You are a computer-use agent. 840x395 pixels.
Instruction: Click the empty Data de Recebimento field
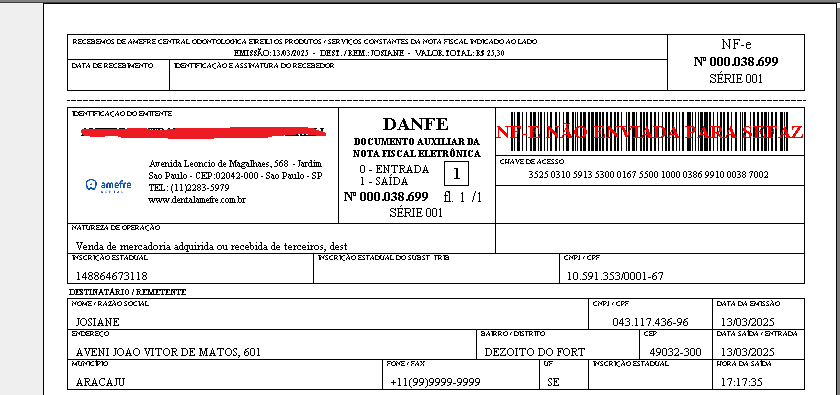[118, 76]
